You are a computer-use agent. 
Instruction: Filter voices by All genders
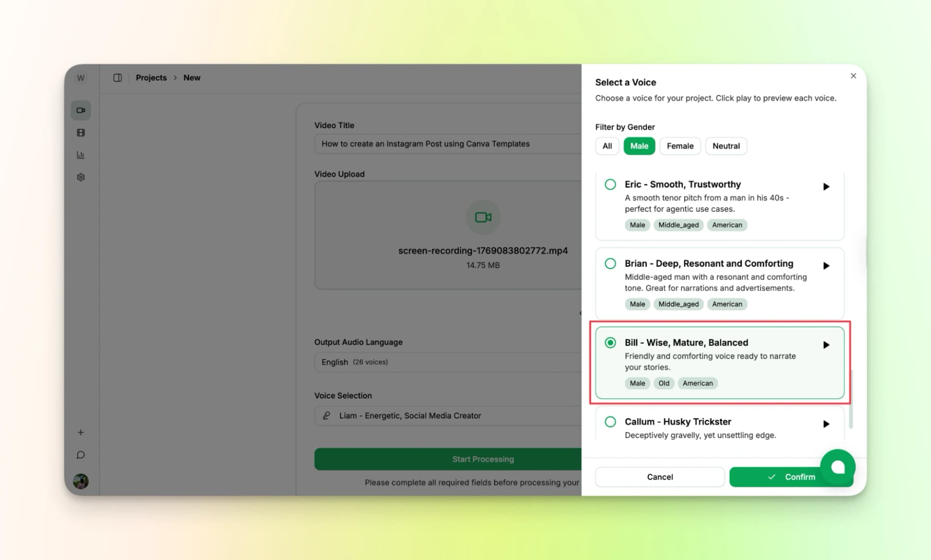tap(607, 146)
